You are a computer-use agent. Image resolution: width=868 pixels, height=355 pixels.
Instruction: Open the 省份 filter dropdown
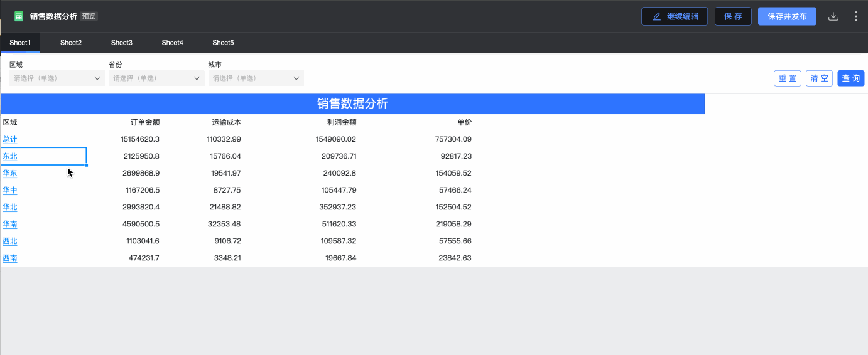[x=156, y=78]
